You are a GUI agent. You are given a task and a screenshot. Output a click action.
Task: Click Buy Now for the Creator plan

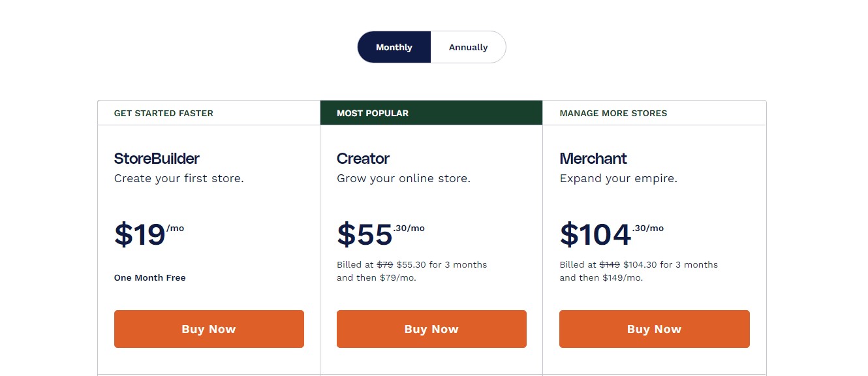431,329
